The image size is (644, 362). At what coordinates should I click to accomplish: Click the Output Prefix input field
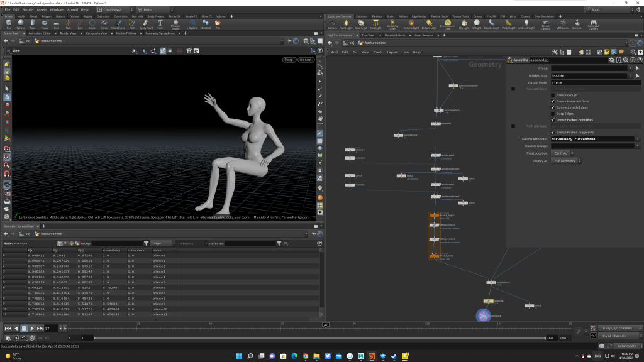pyautogui.click(x=594, y=82)
